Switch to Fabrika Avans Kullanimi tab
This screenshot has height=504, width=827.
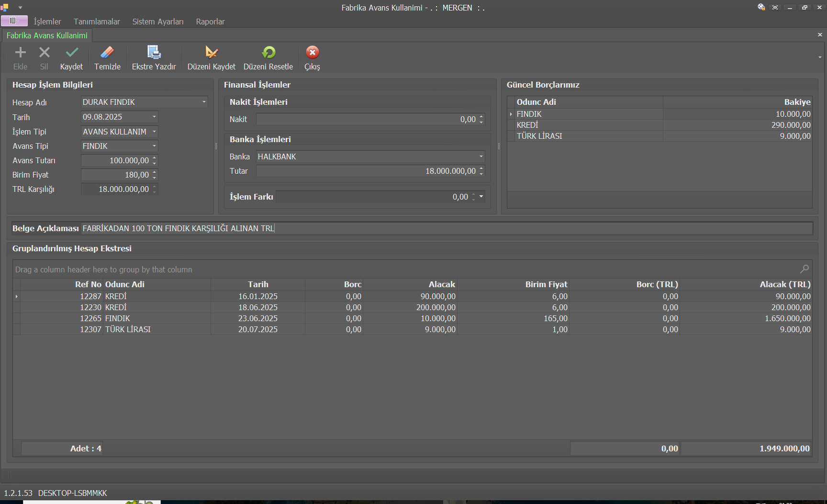(47, 35)
